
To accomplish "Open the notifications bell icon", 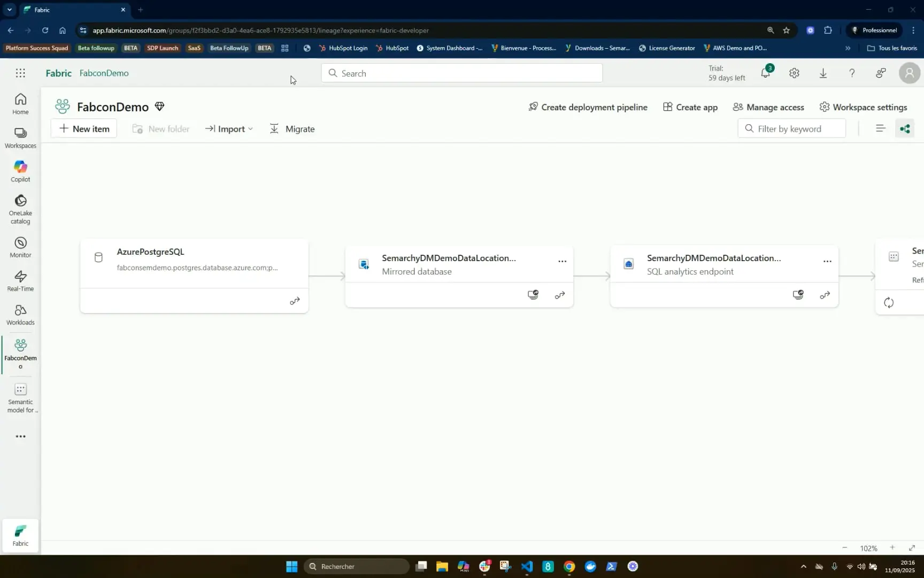I will 765,73.
